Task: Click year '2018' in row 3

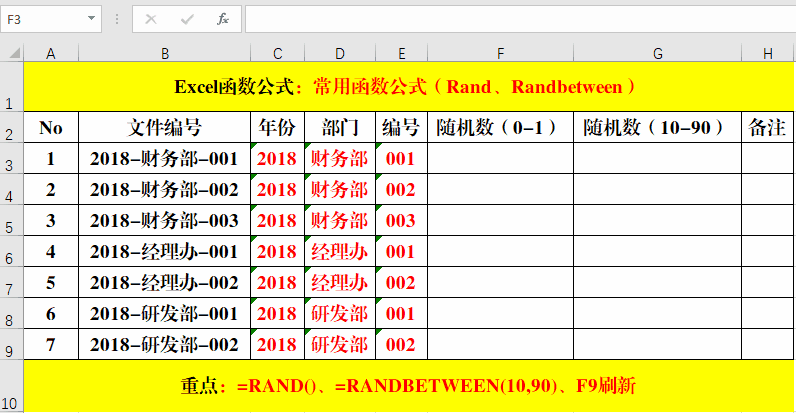Action: [277, 158]
